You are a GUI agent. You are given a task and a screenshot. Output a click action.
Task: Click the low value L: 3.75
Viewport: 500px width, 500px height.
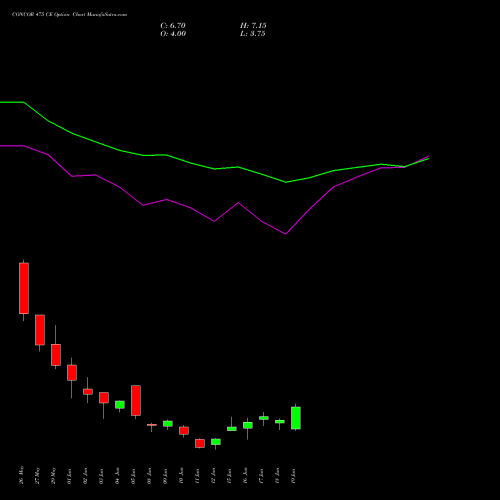click(x=253, y=34)
